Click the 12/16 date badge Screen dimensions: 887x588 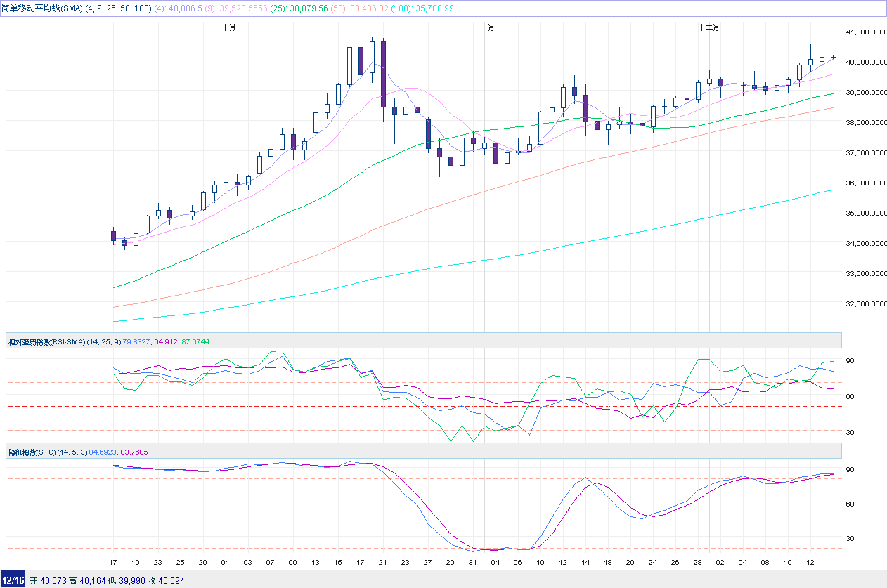click(12, 581)
